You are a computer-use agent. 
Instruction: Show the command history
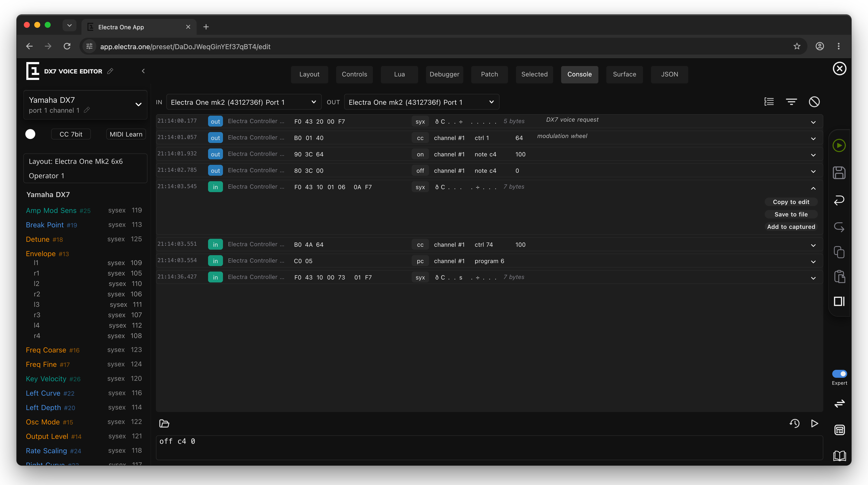(x=795, y=423)
